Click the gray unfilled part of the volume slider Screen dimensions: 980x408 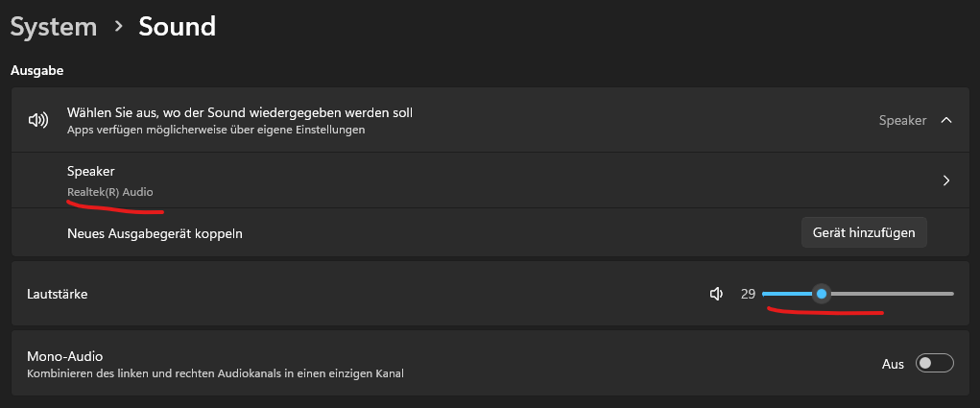coord(891,294)
